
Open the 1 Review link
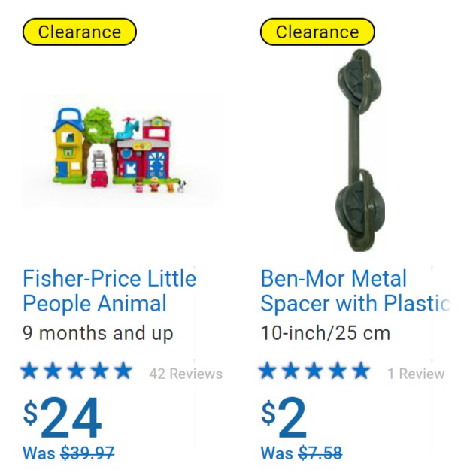pos(416,374)
